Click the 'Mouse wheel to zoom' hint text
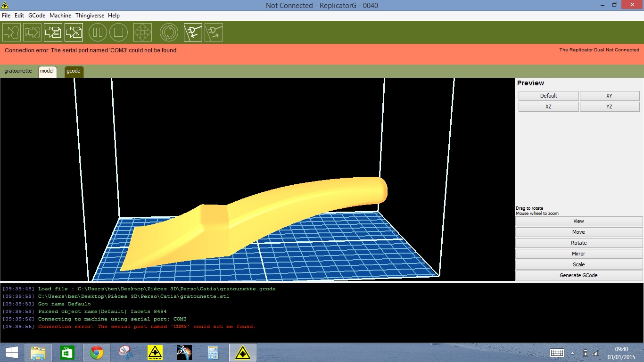This screenshot has height=362, width=644. 537,214
